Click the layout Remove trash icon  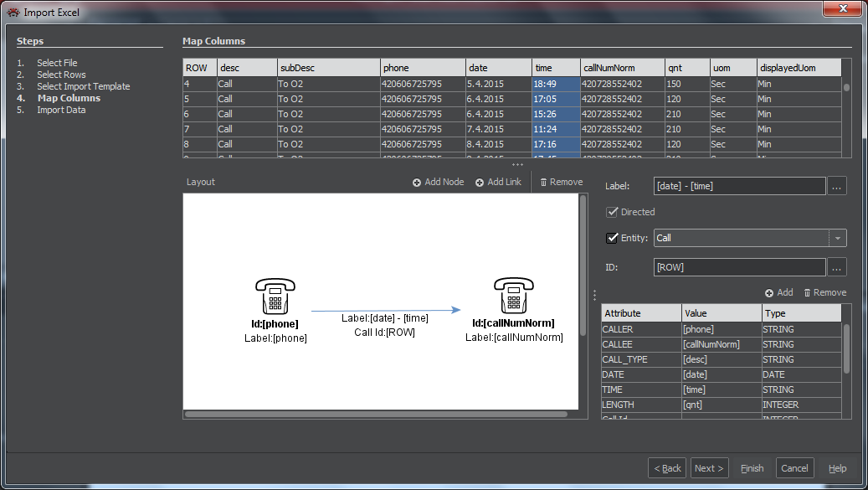(x=543, y=183)
